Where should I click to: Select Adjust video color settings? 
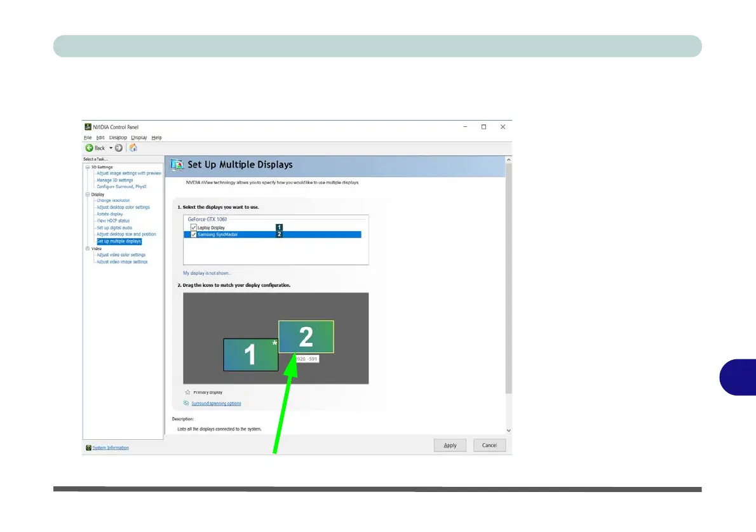121,255
